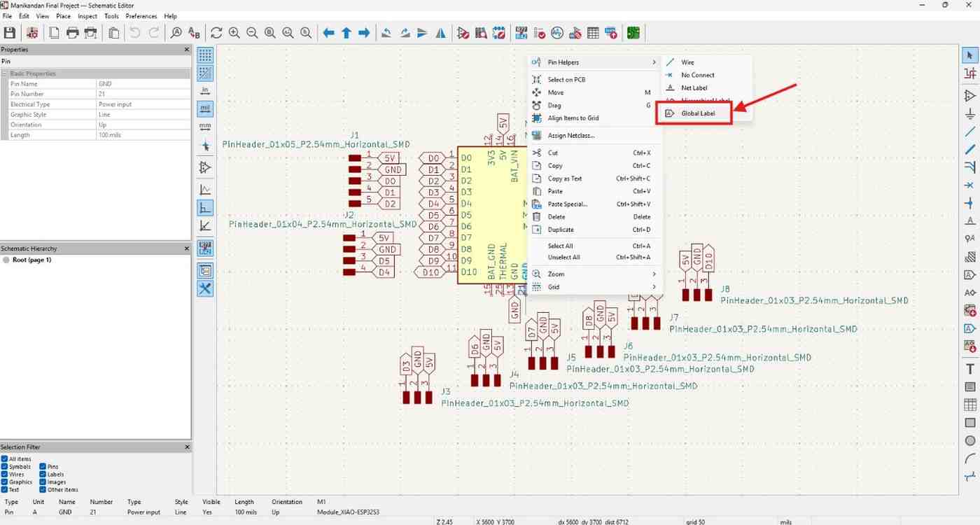Image resolution: width=980 pixels, height=525 pixels.
Task: Open the Symbol Editor toolbar icon
Action: coord(463,33)
